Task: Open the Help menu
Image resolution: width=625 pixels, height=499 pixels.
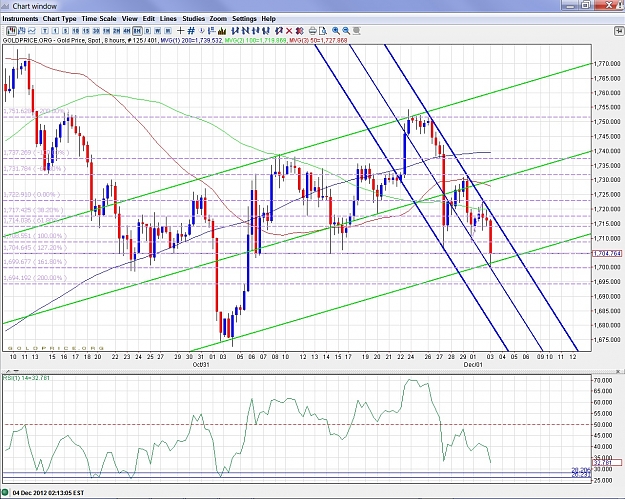Action: pyautogui.click(x=269, y=19)
